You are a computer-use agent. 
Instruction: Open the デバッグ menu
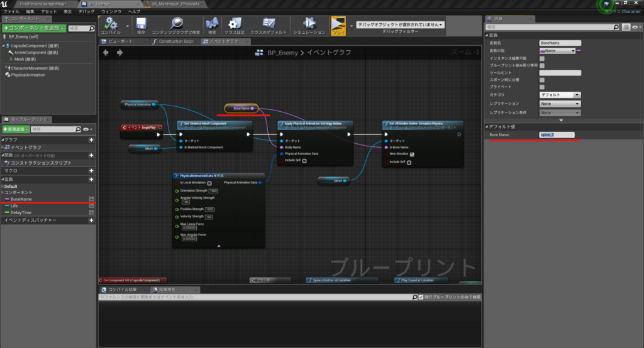click(x=87, y=11)
